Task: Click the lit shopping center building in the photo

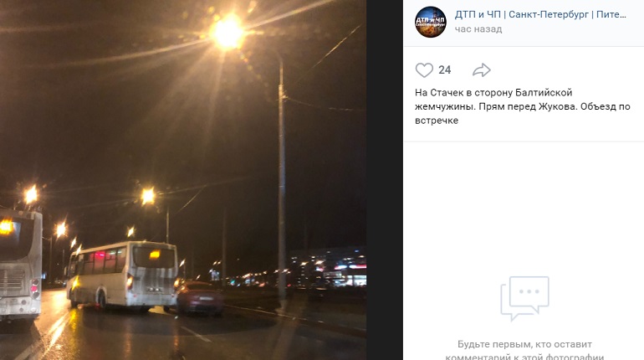Action: [x=329, y=267]
